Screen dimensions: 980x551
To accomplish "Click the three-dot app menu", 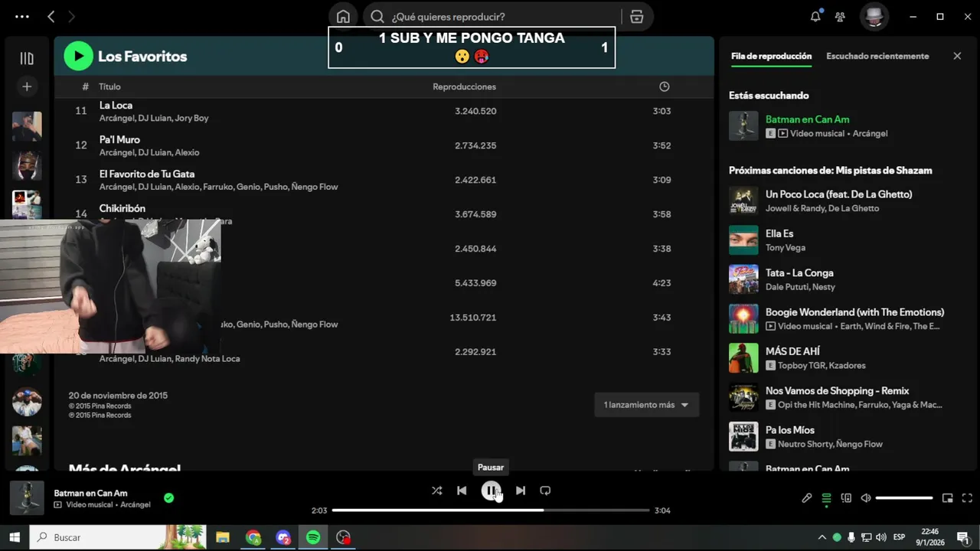I will pyautogui.click(x=22, y=16).
